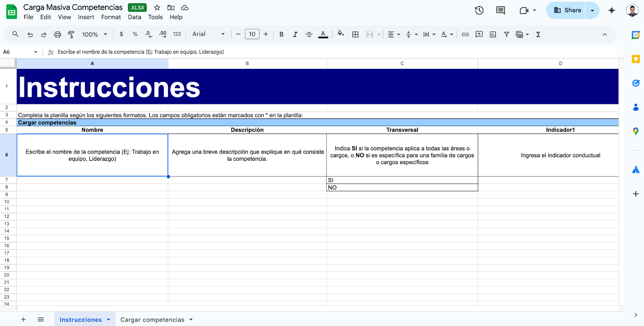The height and width of the screenshot is (326, 644).
Task: Click the insert link icon
Action: click(x=465, y=34)
